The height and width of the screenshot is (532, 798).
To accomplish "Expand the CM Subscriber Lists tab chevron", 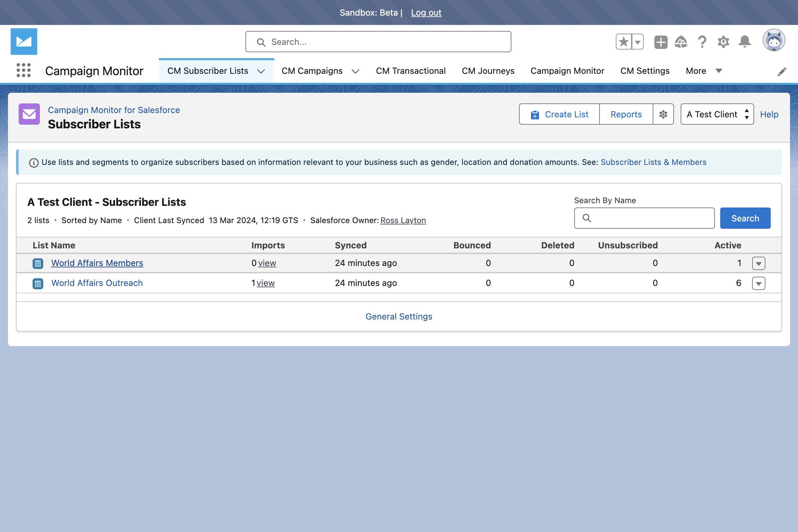I will click(x=261, y=71).
